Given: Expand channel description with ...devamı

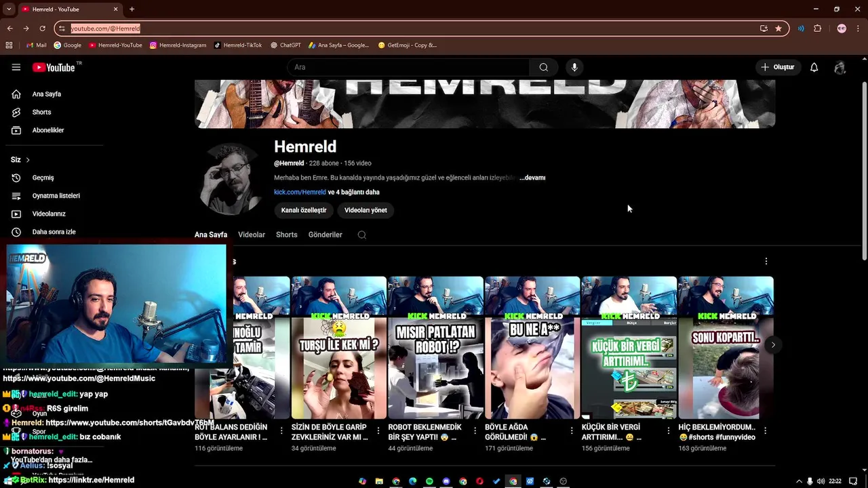Looking at the screenshot, I should click(532, 178).
